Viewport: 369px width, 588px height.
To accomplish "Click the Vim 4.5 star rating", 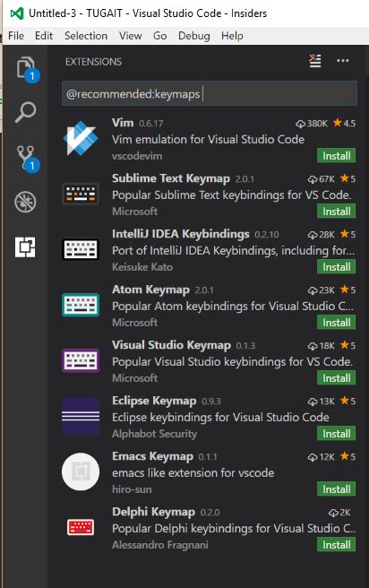I will pos(344,123).
